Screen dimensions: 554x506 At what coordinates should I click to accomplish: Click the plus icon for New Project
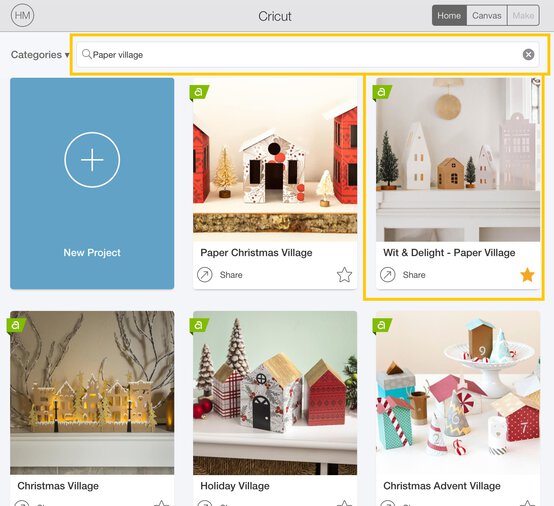tap(92, 160)
